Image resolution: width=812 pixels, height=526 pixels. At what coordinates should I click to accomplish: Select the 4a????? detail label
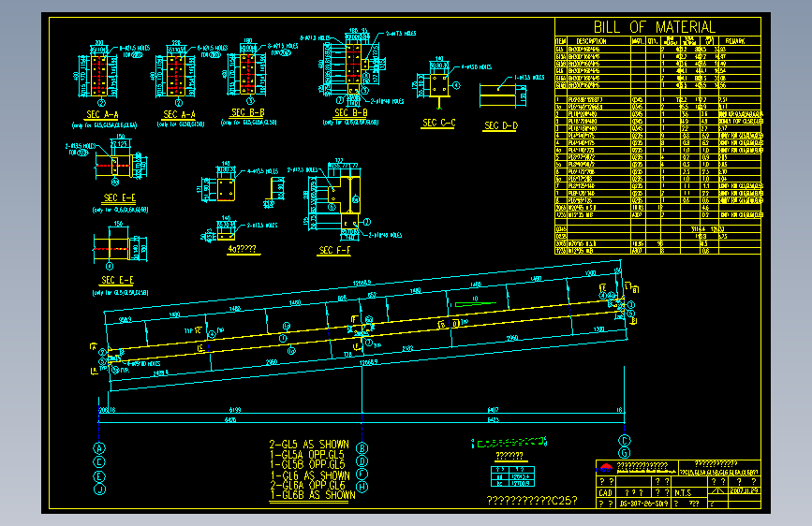242,249
